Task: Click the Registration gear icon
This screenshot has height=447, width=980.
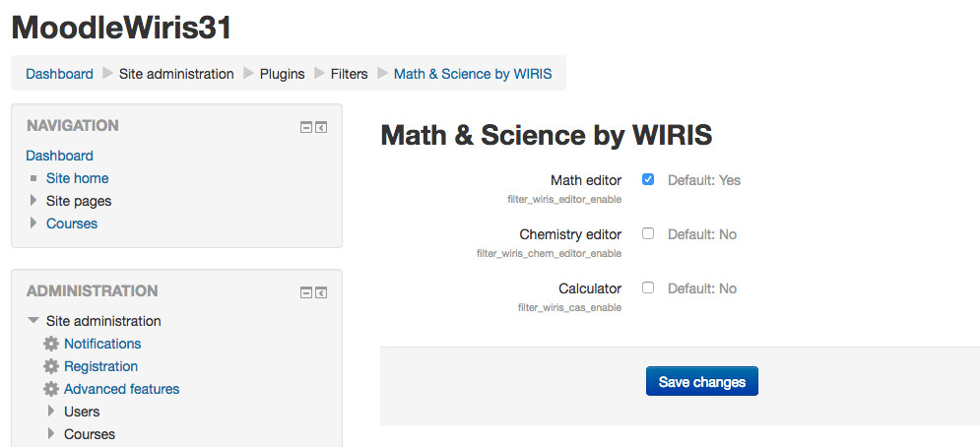Action: point(51,366)
